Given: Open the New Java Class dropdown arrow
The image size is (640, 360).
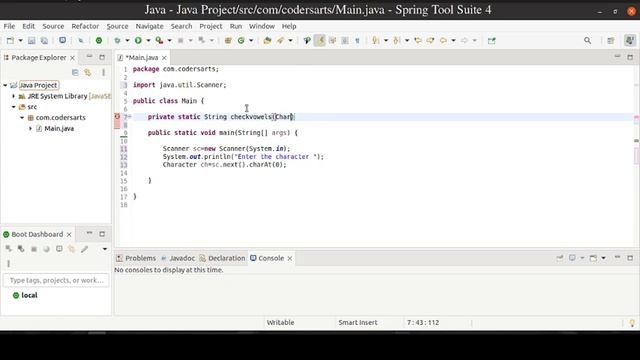Looking at the screenshot, I should tap(251, 40).
